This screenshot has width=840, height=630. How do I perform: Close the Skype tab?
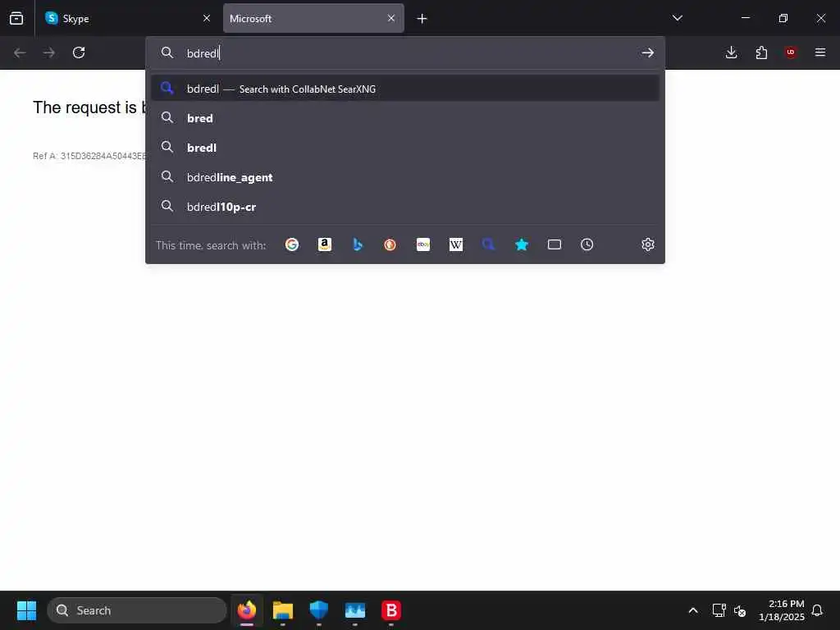pos(207,18)
